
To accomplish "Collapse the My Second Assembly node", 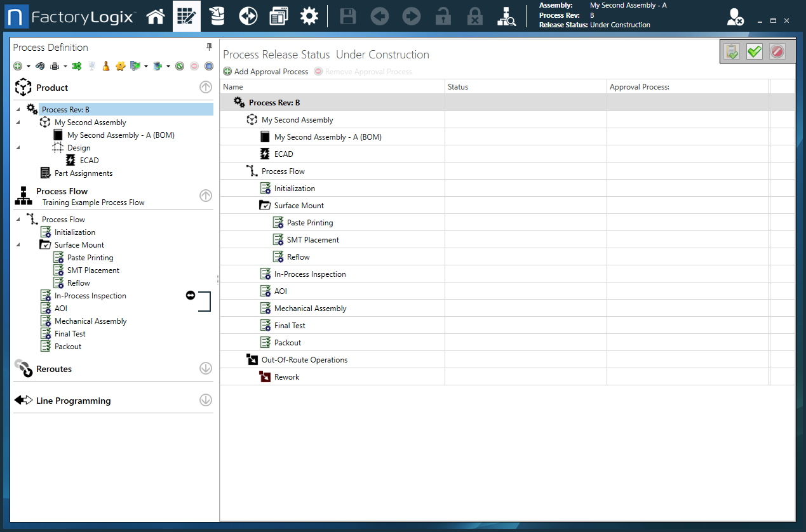I will coord(18,122).
